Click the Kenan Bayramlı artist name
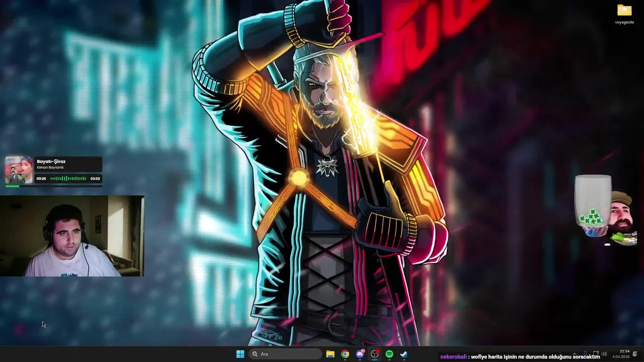 (50, 167)
